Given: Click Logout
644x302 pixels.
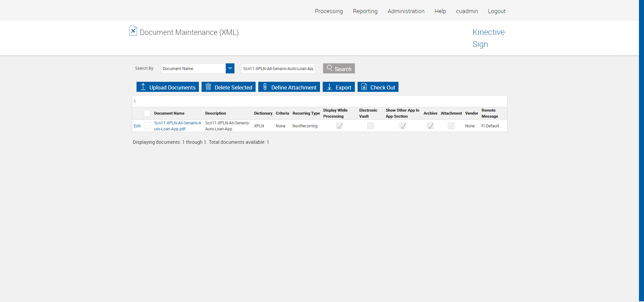Looking at the screenshot, I should pos(497,11).
